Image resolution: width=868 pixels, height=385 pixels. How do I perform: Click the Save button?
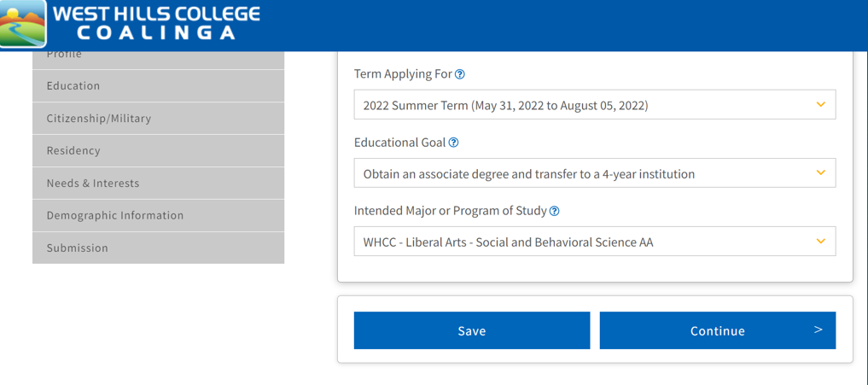coord(472,330)
